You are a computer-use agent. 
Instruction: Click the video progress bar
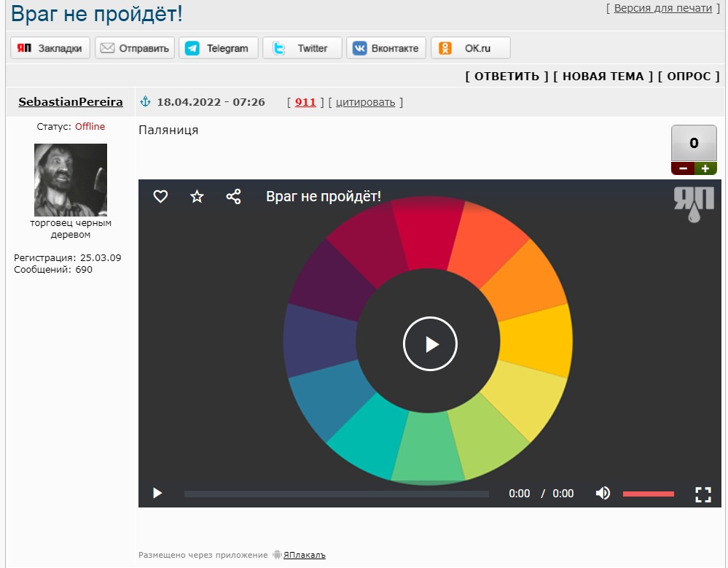click(x=336, y=494)
